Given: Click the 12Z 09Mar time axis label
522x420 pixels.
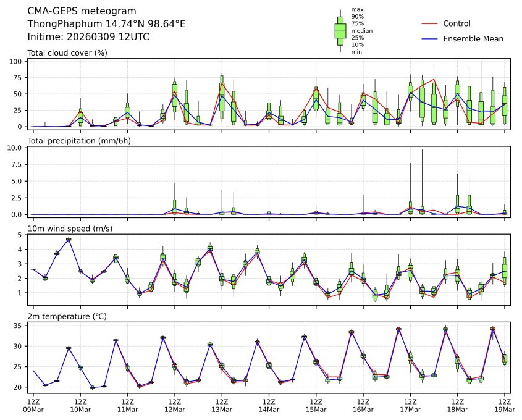Looking at the screenshot, I should point(33,405).
